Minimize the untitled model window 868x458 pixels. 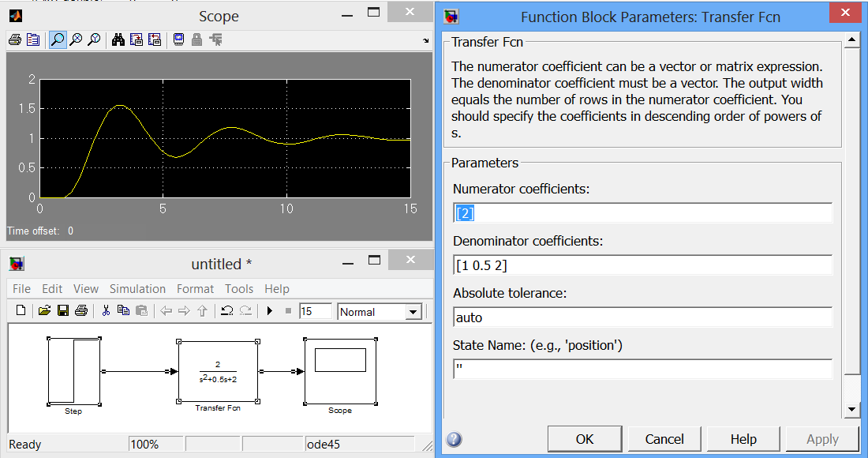(x=348, y=264)
